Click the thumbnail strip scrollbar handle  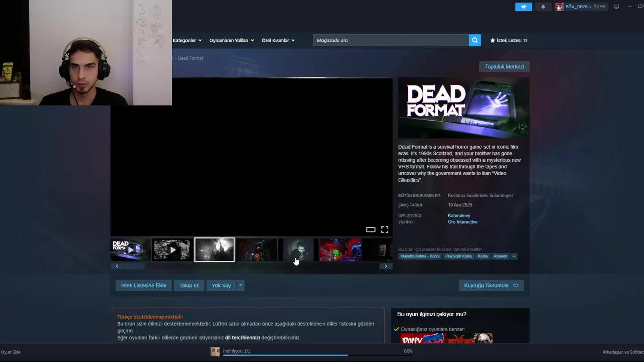click(134, 266)
